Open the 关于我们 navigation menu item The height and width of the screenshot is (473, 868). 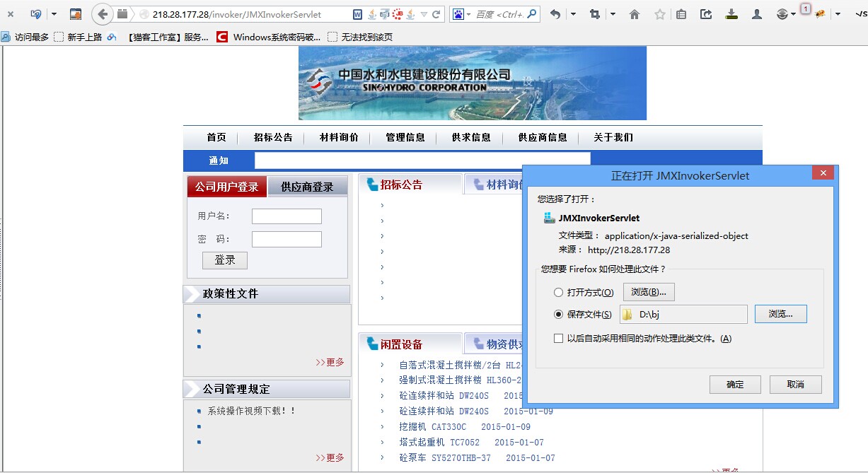(613, 137)
